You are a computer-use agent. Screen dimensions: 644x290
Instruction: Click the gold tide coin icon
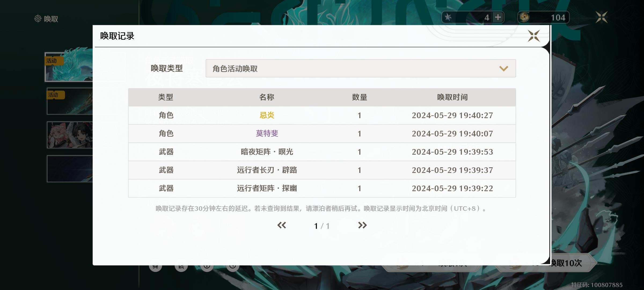coord(524,17)
